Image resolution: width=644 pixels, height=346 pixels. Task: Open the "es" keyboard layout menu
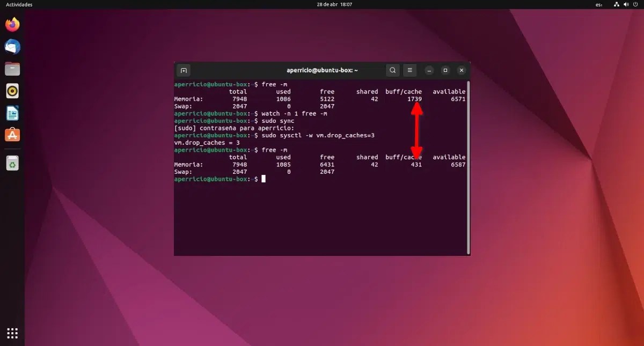pos(598,4)
